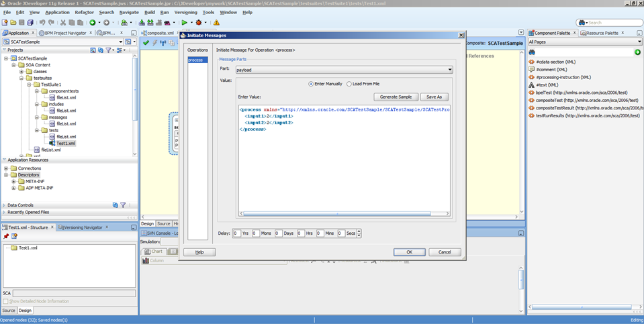Click the Generate Sample button
The image size is (644, 324).
click(396, 97)
